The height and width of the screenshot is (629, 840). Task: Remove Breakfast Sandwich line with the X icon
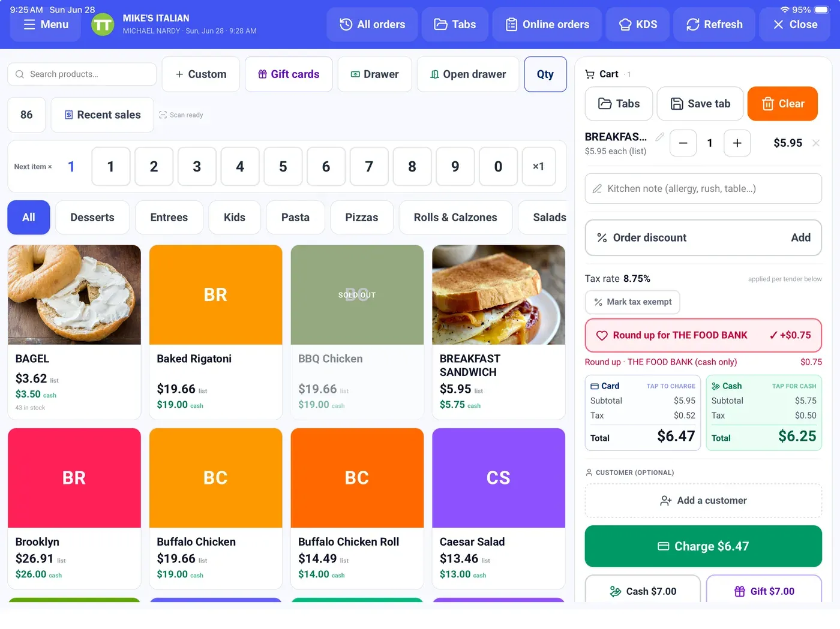816,143
